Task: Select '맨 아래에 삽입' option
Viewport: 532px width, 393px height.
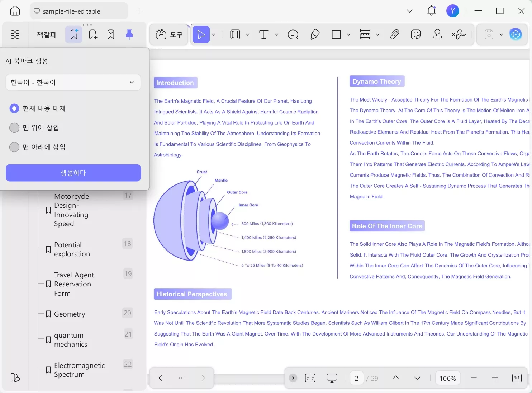Action: coord(14,147)
